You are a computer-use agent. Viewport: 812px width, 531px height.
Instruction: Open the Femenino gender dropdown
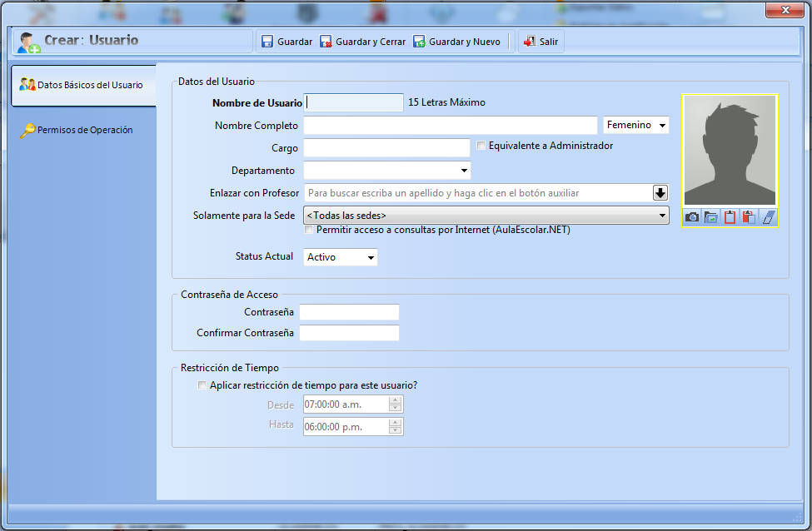point(636,125)
